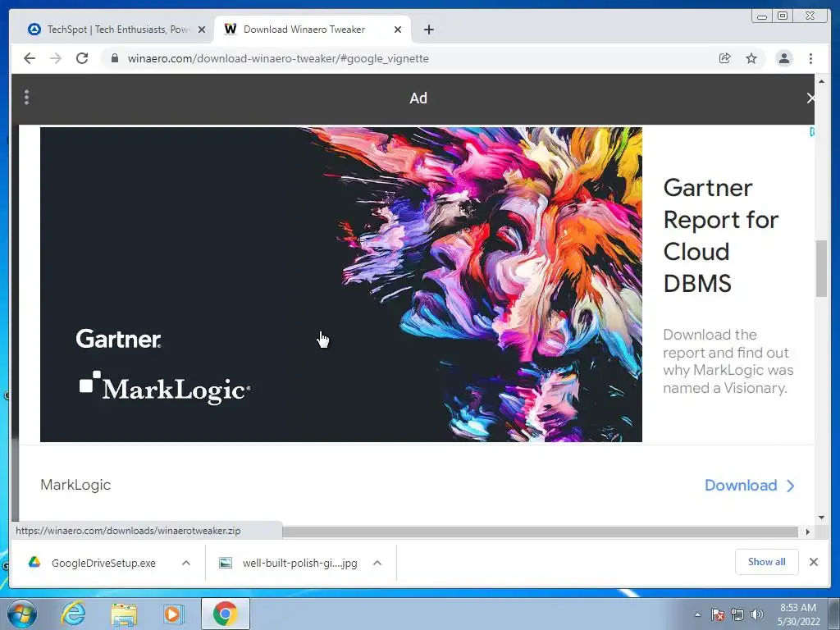The image size is (840, 630).
Task: Close the TechSpot tab
Action: [x=202, y=30]
